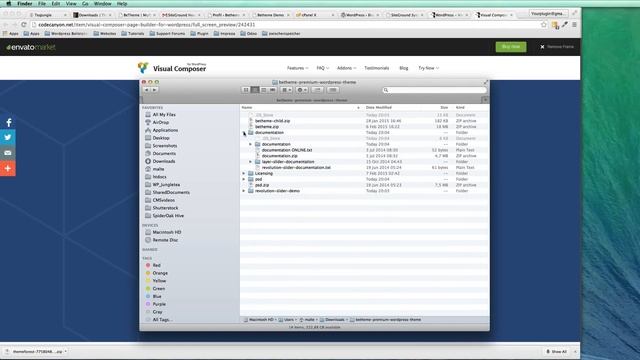
Task: Switch Finder to Cover Flow view
Action: 273,90
